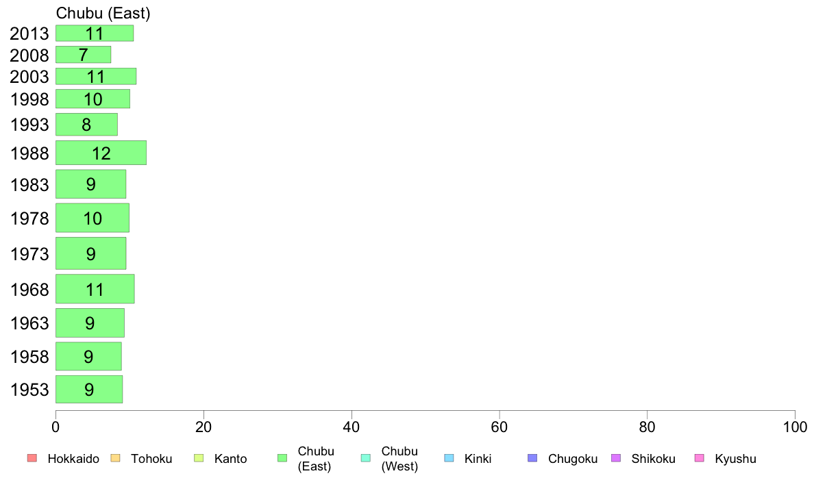Viewport: 814px width, 504px height.
Task: Click the 100 tick on the x-axis
Action: pos(795,427)
